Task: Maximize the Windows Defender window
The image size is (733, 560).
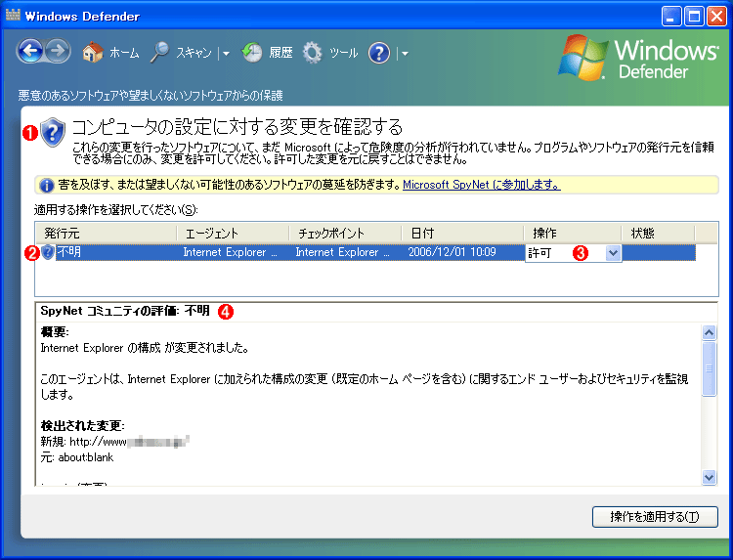Action: click(694, 17)
